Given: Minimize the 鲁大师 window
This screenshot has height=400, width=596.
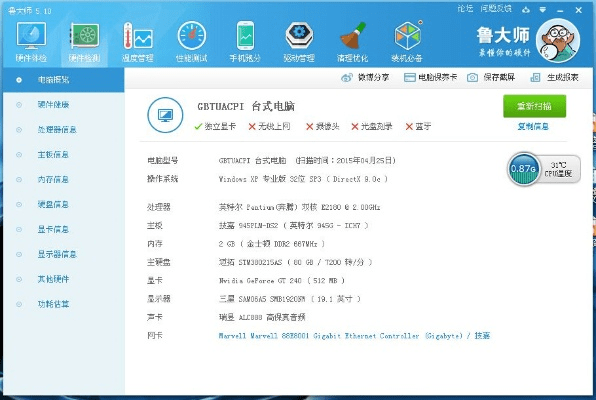Looking at the screenshot, I should click(x=560, y=10).
